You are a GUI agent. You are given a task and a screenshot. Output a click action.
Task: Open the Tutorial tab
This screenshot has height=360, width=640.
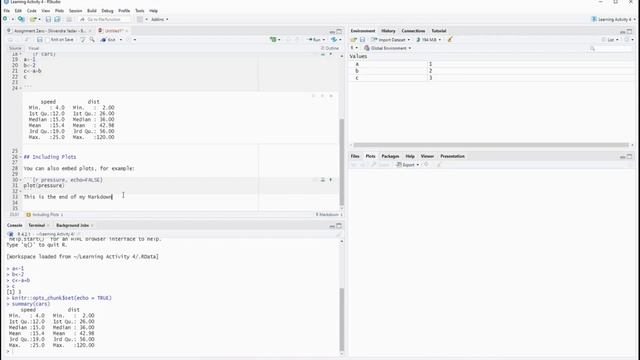coord(439,31)
